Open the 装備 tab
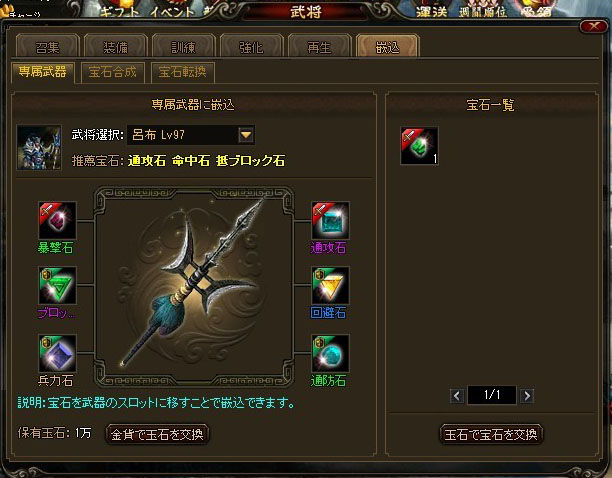This screenshot has height=478, width=612. tap(116, 46)
